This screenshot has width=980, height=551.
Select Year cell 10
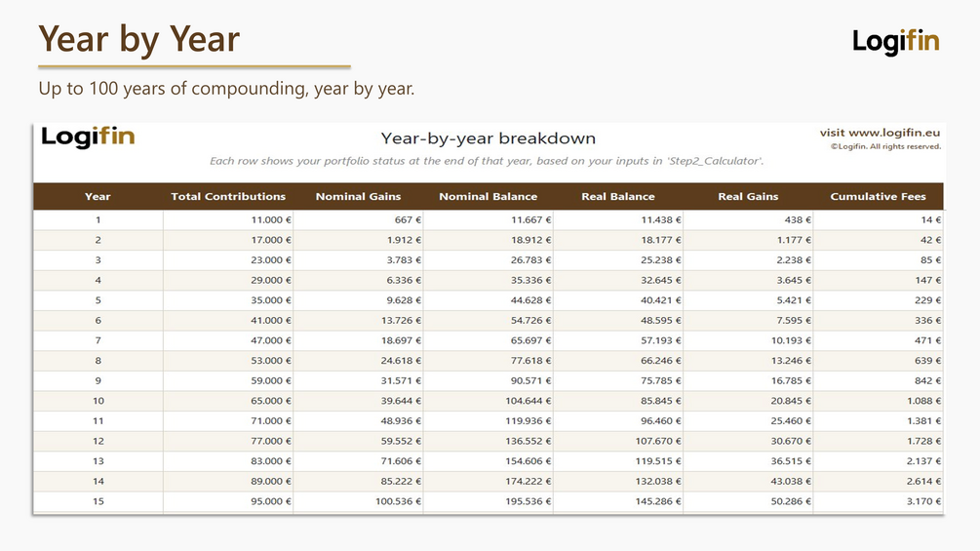(x=98, y=401)
